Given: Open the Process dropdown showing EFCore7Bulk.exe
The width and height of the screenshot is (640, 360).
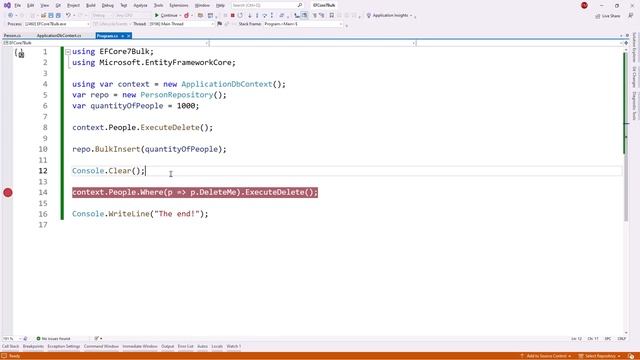Looking at the screenshot, I should pos(57,24).
